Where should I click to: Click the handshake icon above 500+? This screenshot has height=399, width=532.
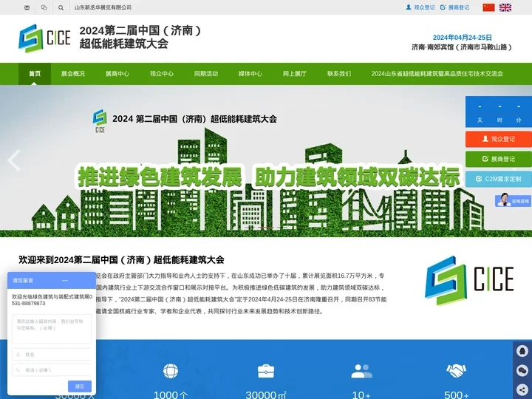(457, 371)
